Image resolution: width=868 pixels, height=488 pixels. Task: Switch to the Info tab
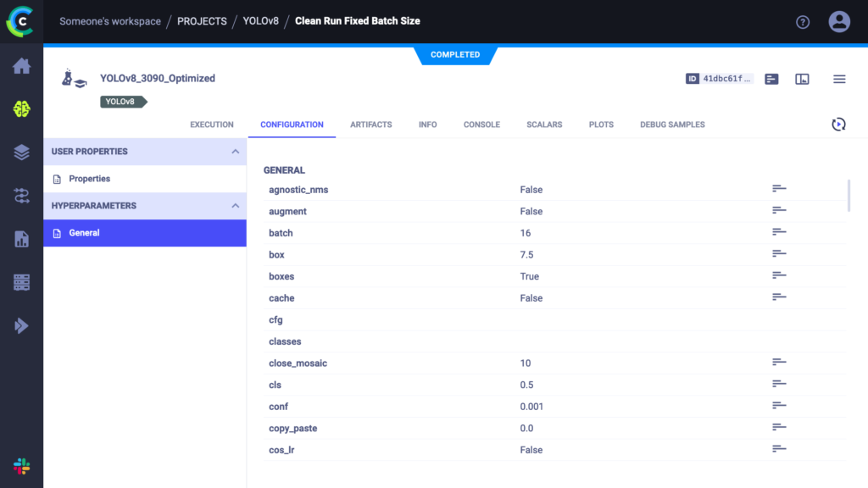[x=428, y=125]
